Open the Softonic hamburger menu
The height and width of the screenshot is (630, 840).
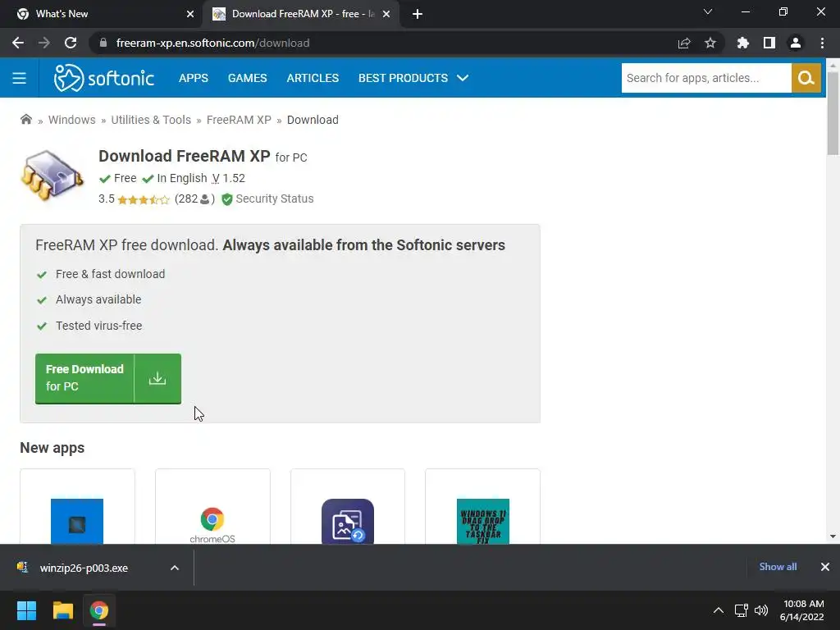click(x=20, y=78)
